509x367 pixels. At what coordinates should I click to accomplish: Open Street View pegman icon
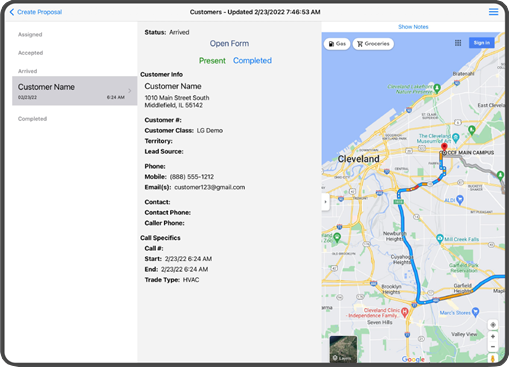(493, 359)
